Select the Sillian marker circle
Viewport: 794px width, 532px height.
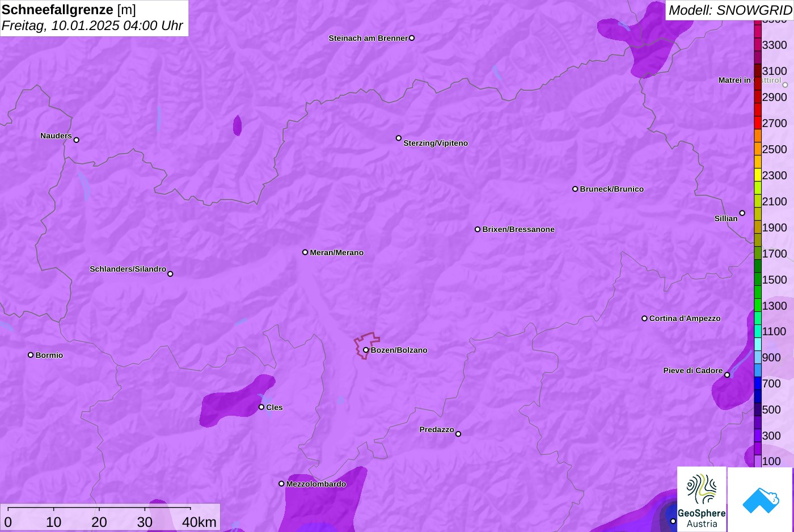[742, 213]
